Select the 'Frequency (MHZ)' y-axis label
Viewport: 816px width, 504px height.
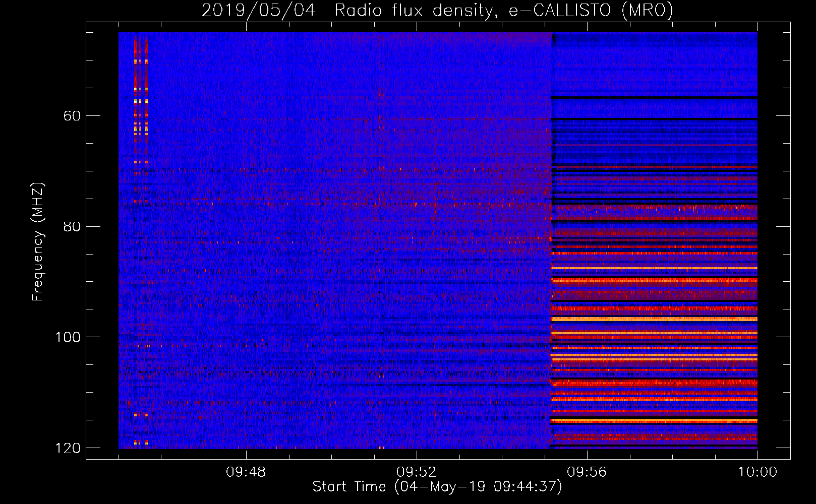[38, 241]
